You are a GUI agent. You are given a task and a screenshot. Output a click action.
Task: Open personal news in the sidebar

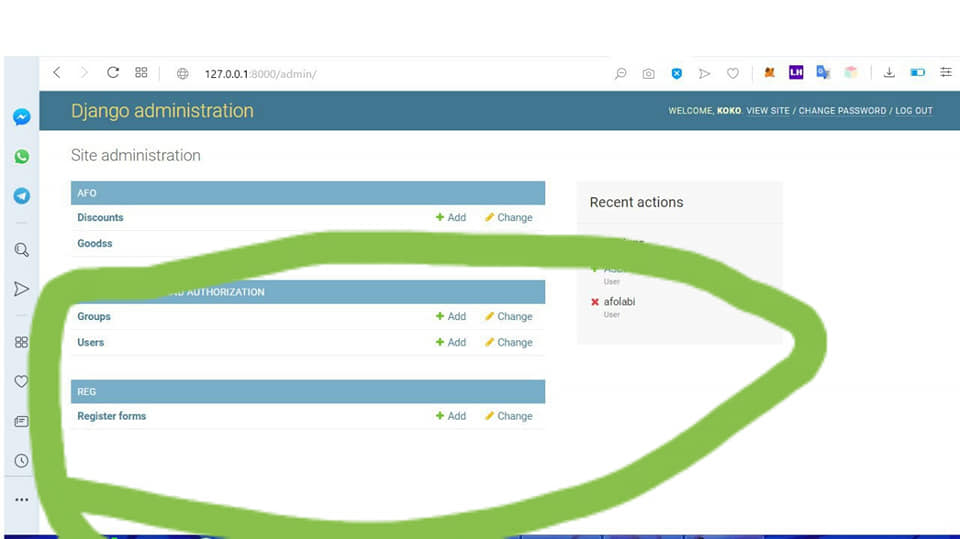coord(21,421)
